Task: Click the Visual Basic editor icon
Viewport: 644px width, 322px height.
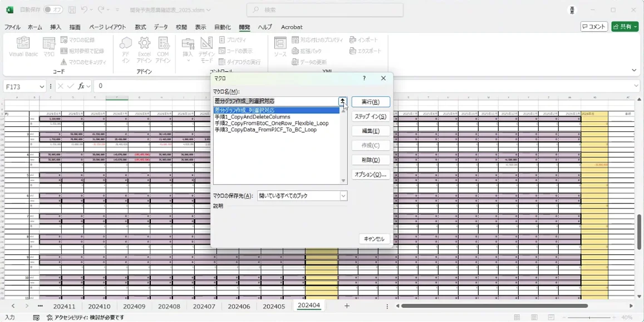Action: (x=23, y=44)
